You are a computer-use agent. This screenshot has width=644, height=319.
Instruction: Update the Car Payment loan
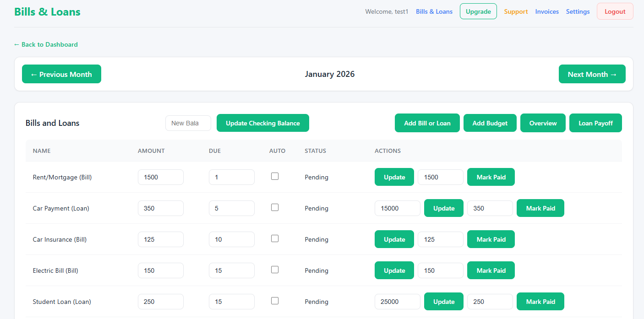coord(443,208)
